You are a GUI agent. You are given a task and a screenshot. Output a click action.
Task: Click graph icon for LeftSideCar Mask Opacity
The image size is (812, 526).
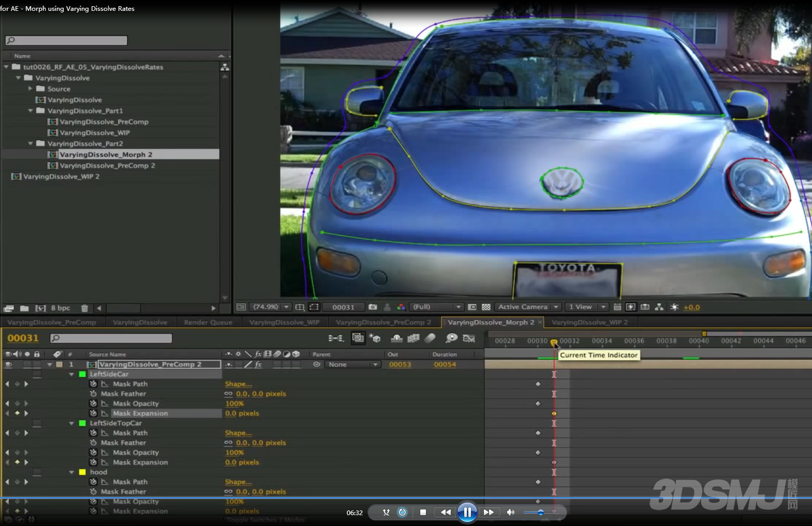[105, 403]
